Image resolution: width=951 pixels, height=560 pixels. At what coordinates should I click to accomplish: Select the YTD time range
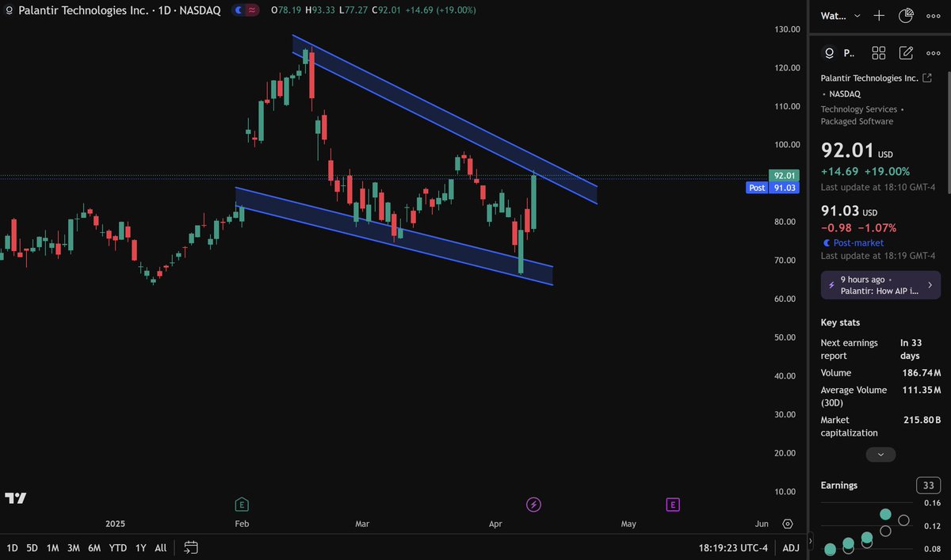(x=118, y=547)
